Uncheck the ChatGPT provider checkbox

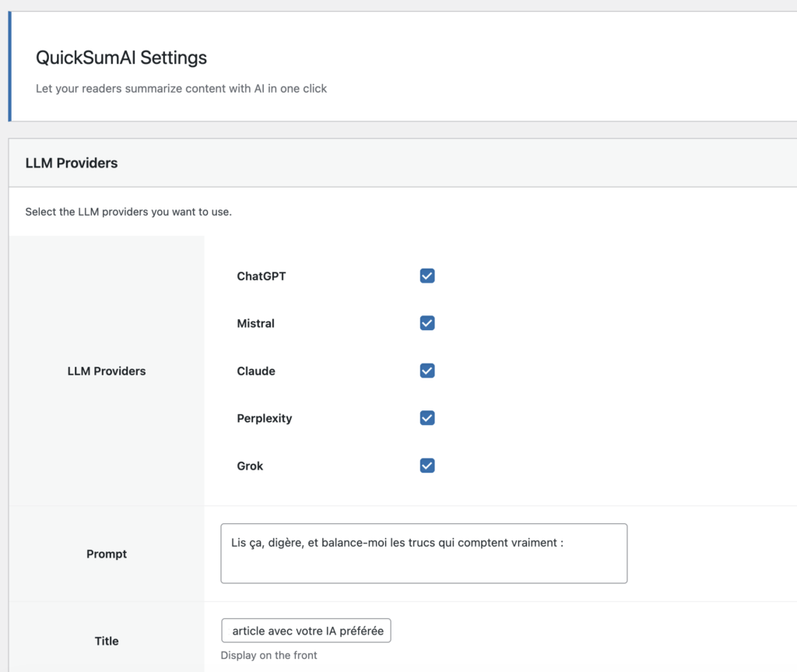tap(427, 276)
